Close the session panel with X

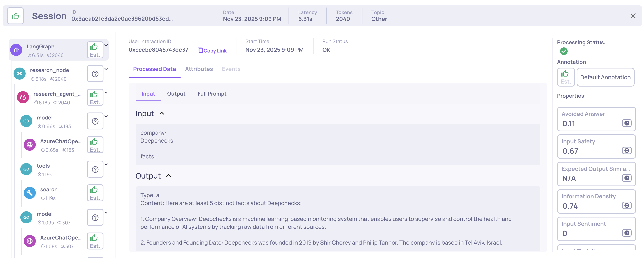(x=633, y=16)
